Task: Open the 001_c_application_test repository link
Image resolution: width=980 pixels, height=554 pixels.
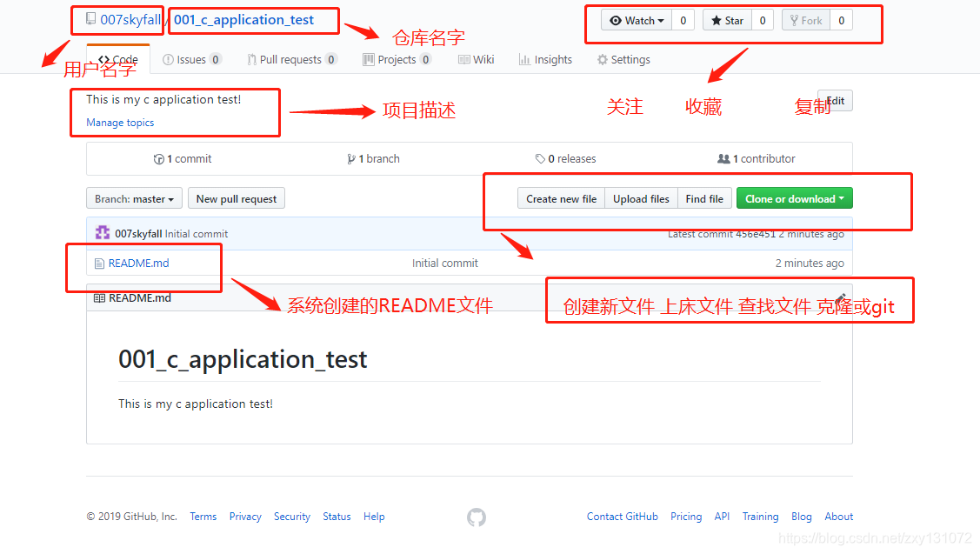Action: tap(243, 20)
